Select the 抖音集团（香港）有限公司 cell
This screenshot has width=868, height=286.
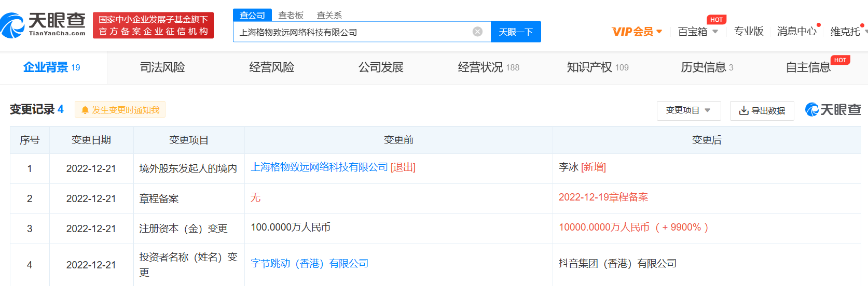pyautogui.click(x=707, y=265)
